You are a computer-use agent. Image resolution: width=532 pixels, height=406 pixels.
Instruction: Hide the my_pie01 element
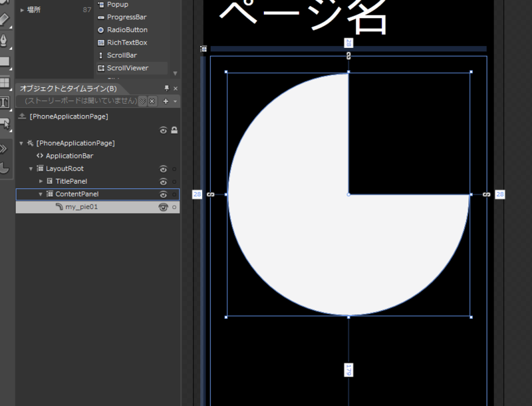point(163,207)
